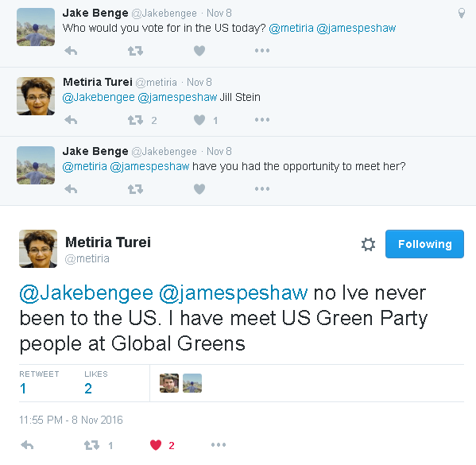Viewport: 476px width, 465px height.
Task: Open more options on 'Jill Stein' tweet
Action: pos(262,120)
